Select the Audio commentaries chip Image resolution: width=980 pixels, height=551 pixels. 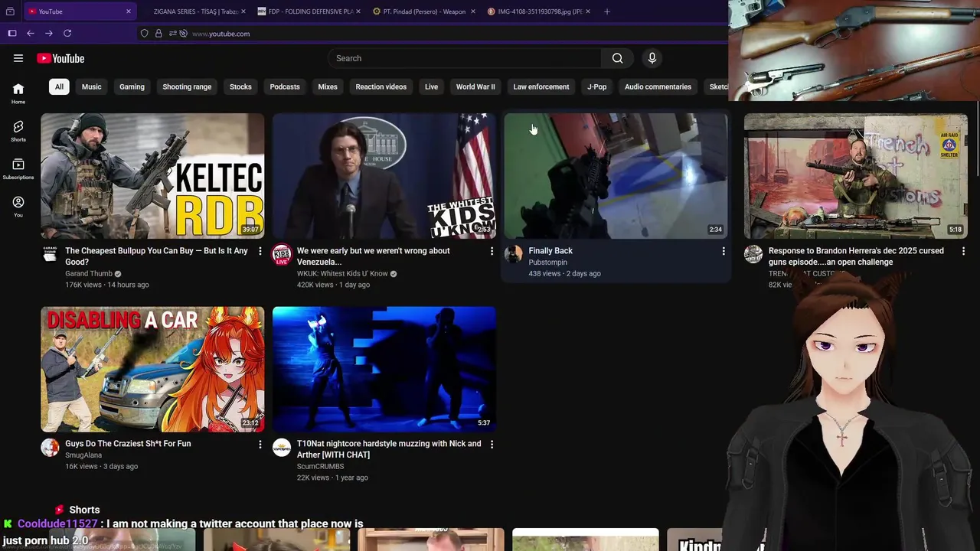(x=658, y=86)
